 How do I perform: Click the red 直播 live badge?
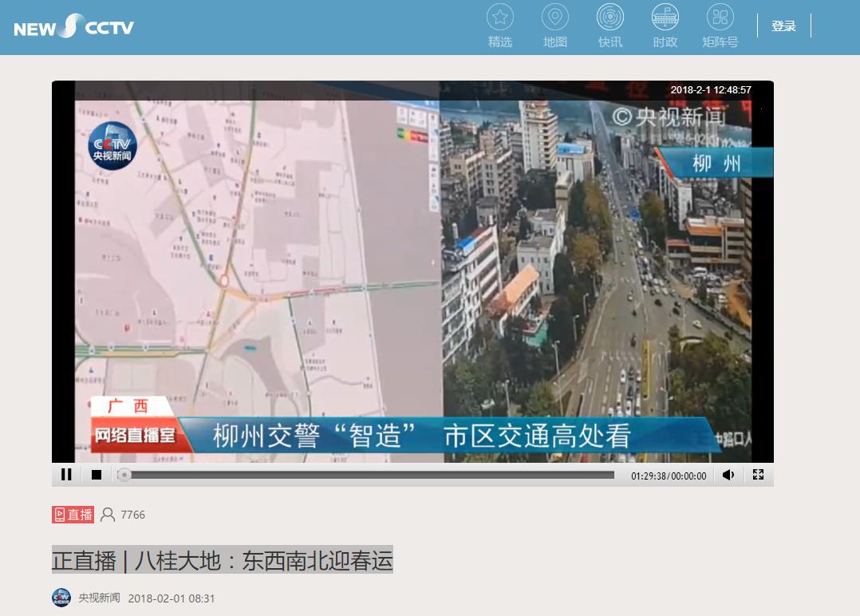pos(73,515)
